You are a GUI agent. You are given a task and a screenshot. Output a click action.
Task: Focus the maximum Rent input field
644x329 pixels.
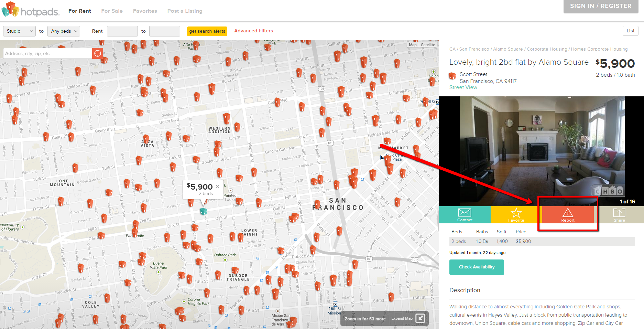(x=165, y=31)
